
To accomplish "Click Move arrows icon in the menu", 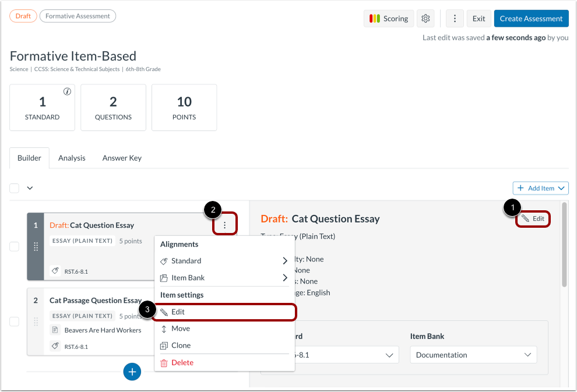I will point(164,329).
